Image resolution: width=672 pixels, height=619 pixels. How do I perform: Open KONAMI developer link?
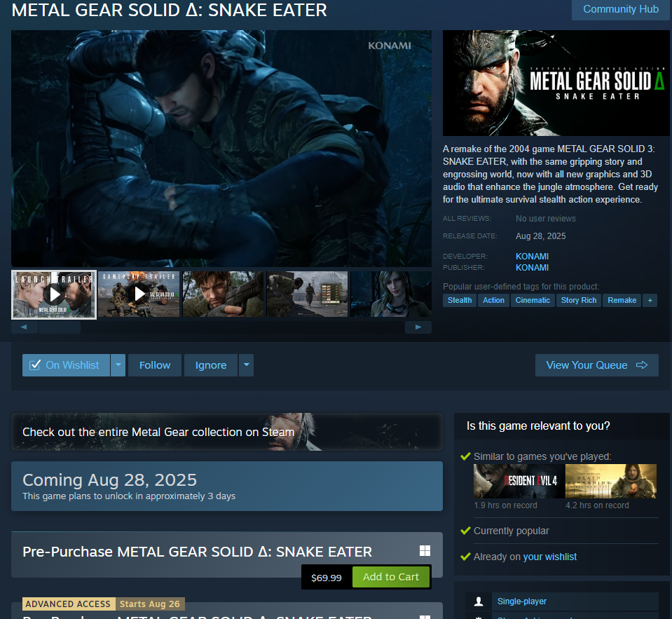[x=532, y=257]
